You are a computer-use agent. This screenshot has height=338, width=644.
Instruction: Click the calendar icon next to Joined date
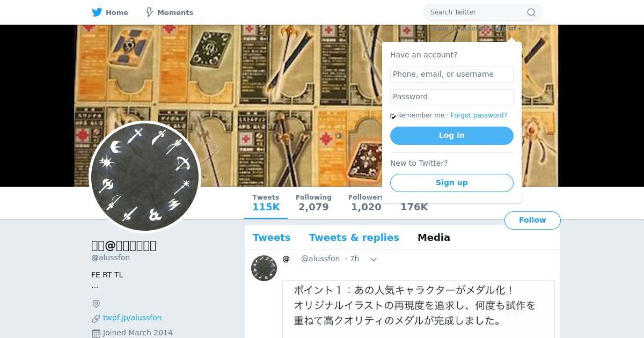[96, 333]
